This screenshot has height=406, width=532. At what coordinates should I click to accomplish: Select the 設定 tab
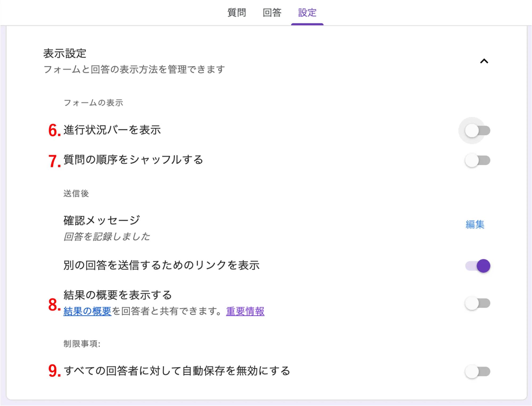point(307,12)
